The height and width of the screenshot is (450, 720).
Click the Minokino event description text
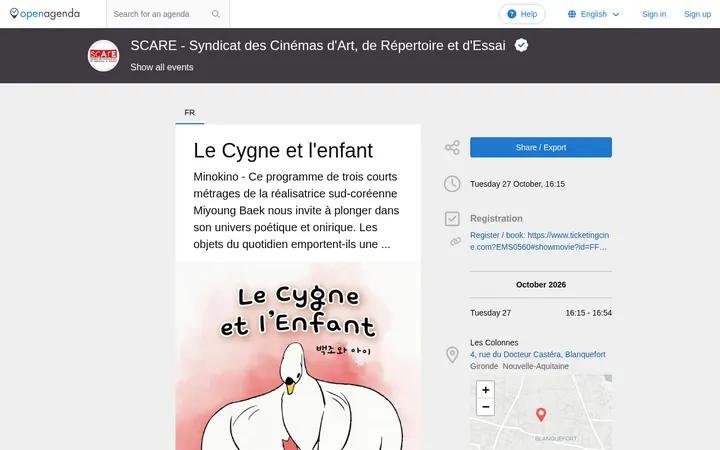point(297,210)
